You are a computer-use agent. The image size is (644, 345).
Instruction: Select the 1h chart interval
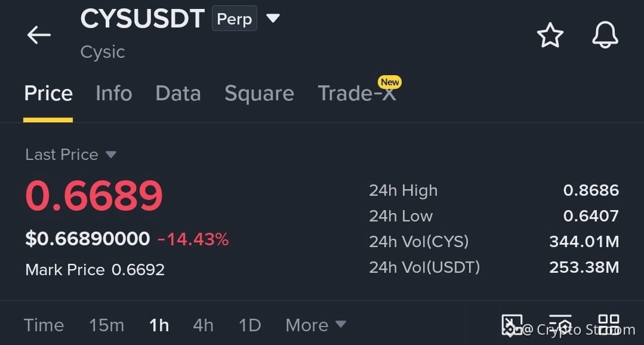[x=159, y=325]
